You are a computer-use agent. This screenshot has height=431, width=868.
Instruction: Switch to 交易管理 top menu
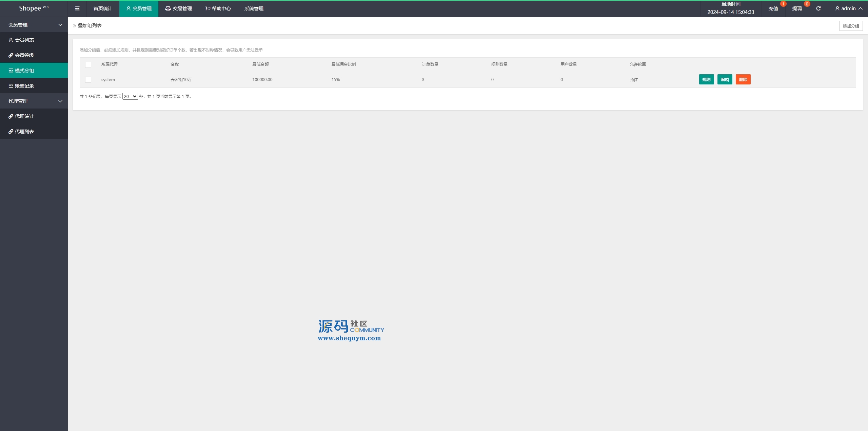(x=179, y=8)
